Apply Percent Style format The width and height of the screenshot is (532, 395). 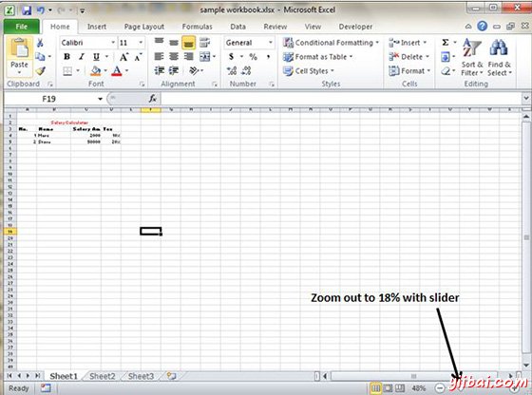(253, 57)
